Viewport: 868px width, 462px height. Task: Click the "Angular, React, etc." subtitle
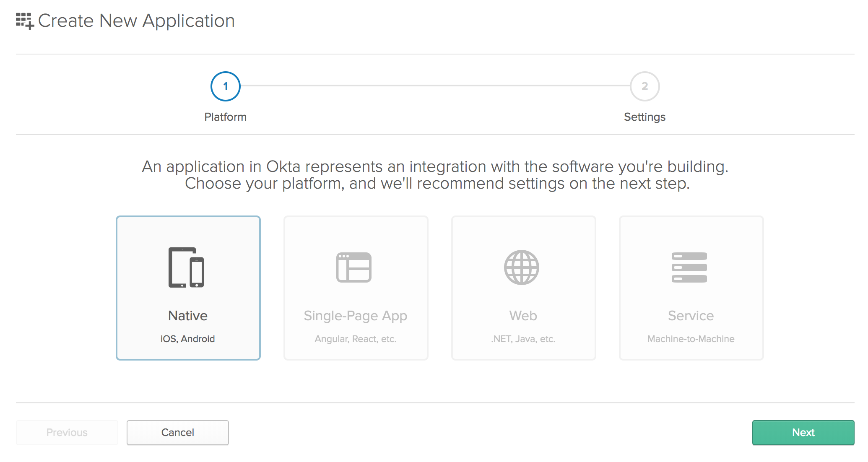356,339
